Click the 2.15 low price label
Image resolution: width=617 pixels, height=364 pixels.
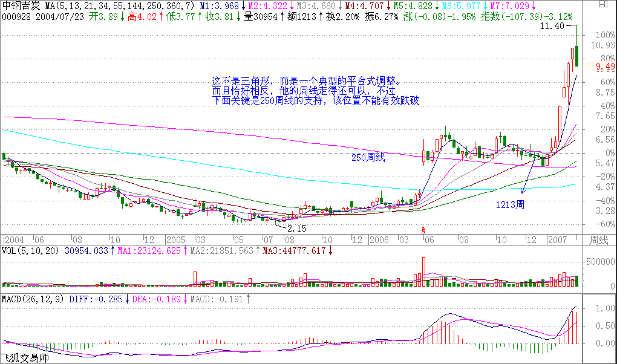(296, 229)
